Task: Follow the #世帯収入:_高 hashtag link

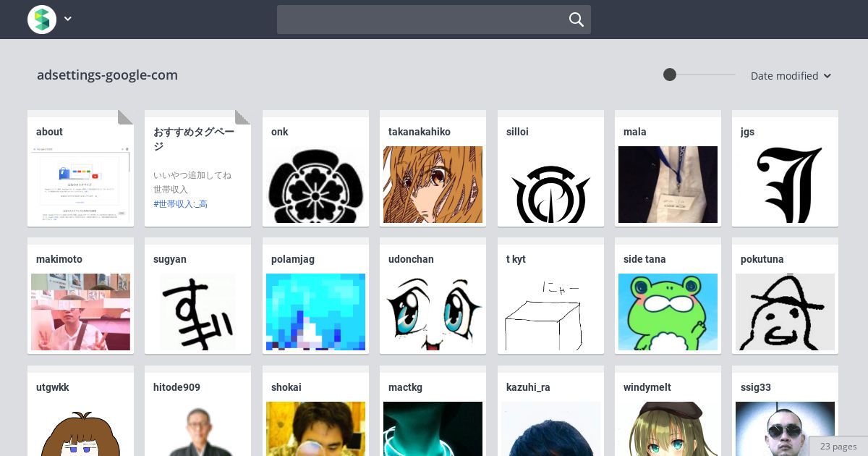Action: pos(180,204)
